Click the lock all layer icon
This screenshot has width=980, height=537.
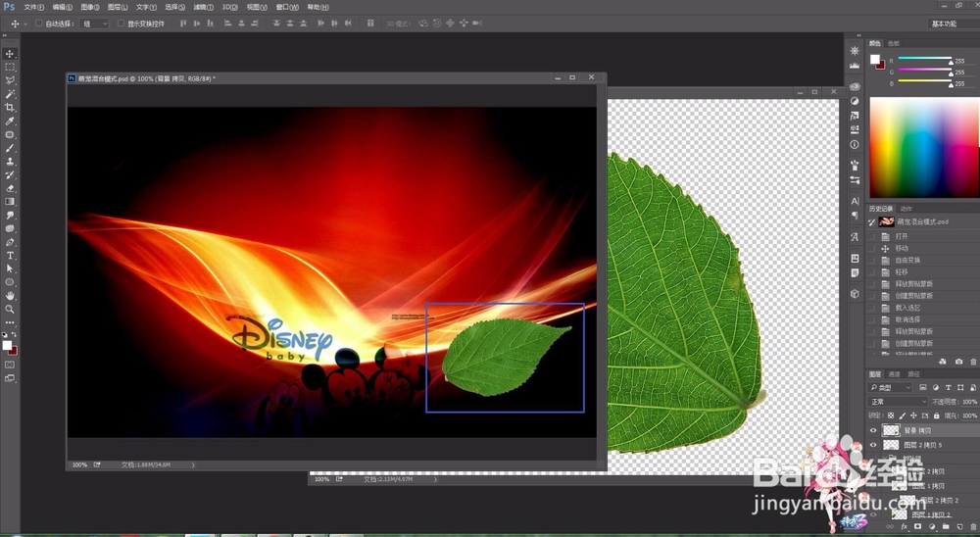[936, 415]
